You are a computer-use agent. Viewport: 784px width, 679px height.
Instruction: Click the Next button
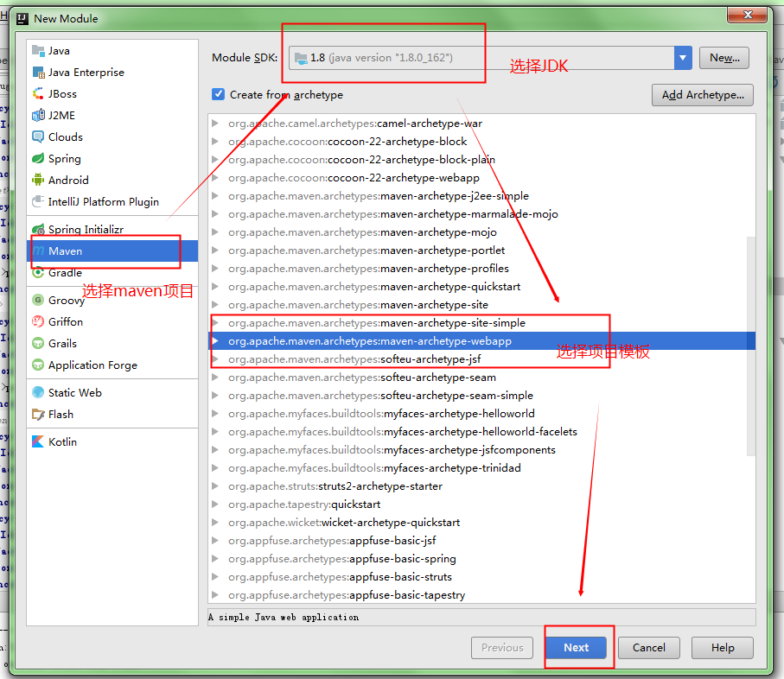point(576,648)
